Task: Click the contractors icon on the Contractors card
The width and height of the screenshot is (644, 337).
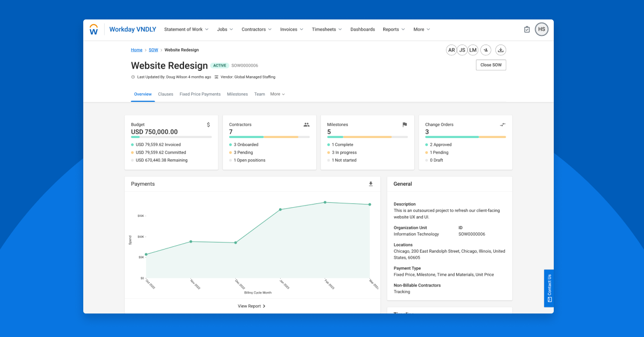Action: click(x=306, y=124)
